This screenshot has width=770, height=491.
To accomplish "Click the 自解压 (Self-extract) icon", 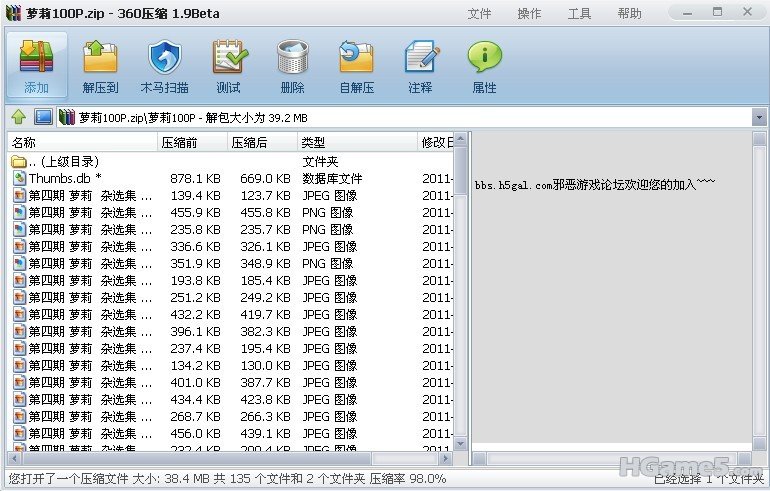I will (357, 58).
